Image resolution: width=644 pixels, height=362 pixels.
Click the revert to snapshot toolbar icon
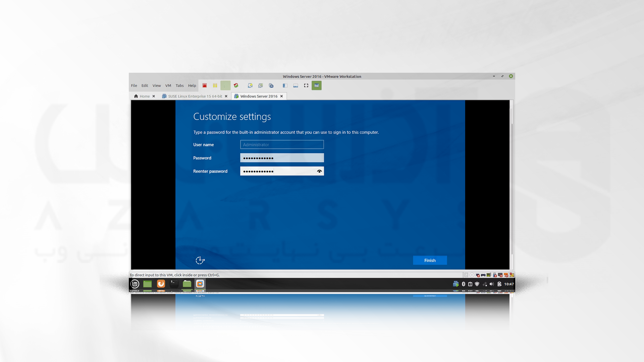[261, 85]
